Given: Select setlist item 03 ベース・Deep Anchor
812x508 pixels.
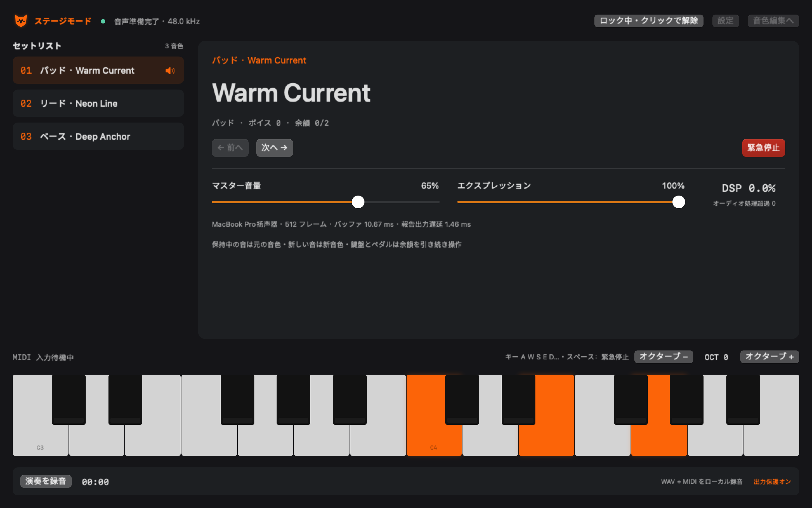Looking at the screenshot, I should 98,136.
